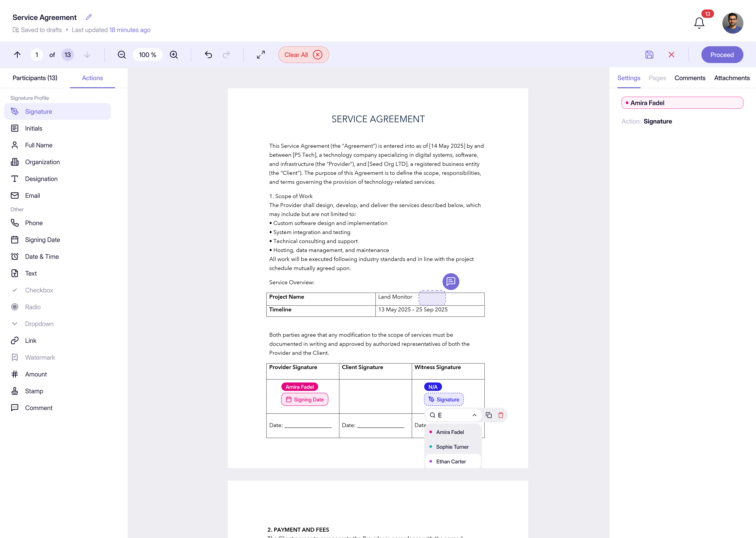The width and height of the screenshot is (756, 538).
Task: Enter fullscreen with the expand arrows icon
Action: click(x=261, y=55)
